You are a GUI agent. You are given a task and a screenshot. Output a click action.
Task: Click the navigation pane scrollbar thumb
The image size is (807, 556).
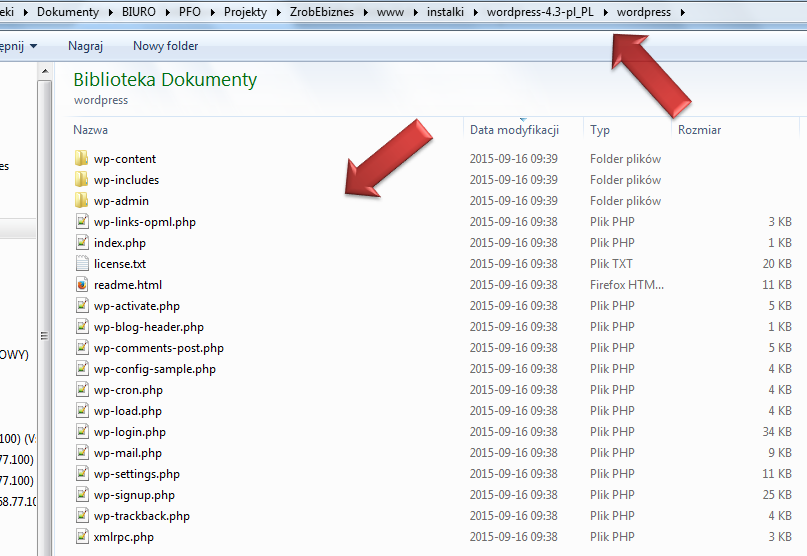pyautogui.click(x=45, y=336)
